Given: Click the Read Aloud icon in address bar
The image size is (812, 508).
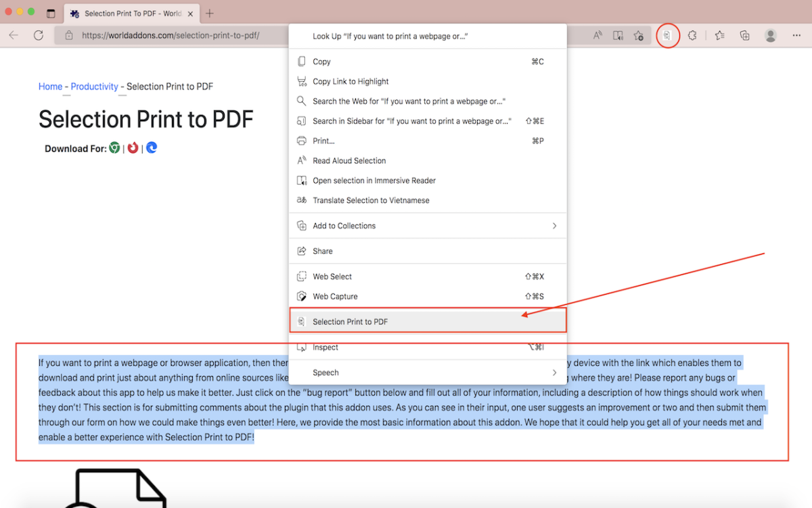Looking at the screenshot, I should pyautogui.click(x=597, y=35).
